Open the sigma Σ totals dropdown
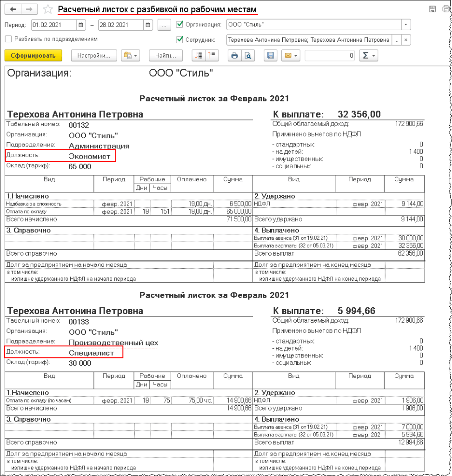 [x=368, y=56]
